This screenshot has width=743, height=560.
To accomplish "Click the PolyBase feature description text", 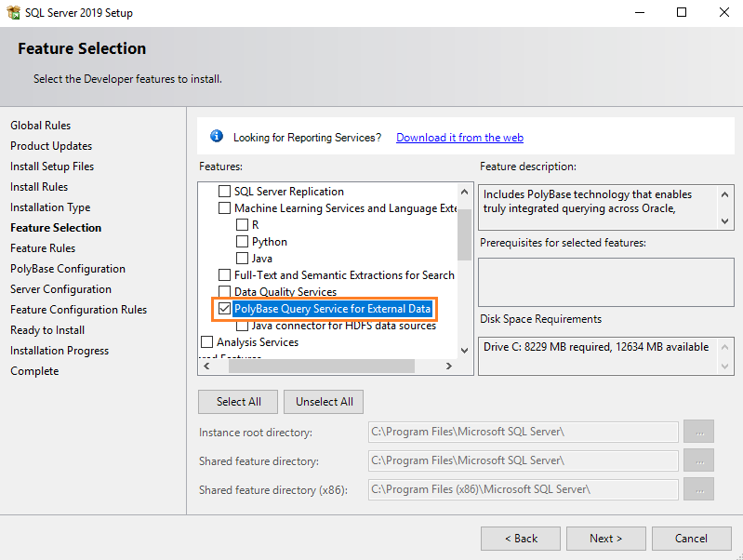I will [x=588, y=202].
